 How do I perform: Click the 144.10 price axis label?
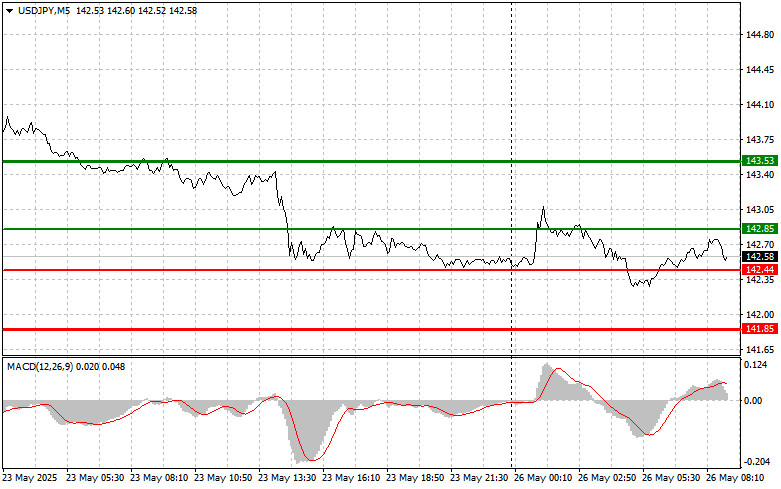pos(760,105)
